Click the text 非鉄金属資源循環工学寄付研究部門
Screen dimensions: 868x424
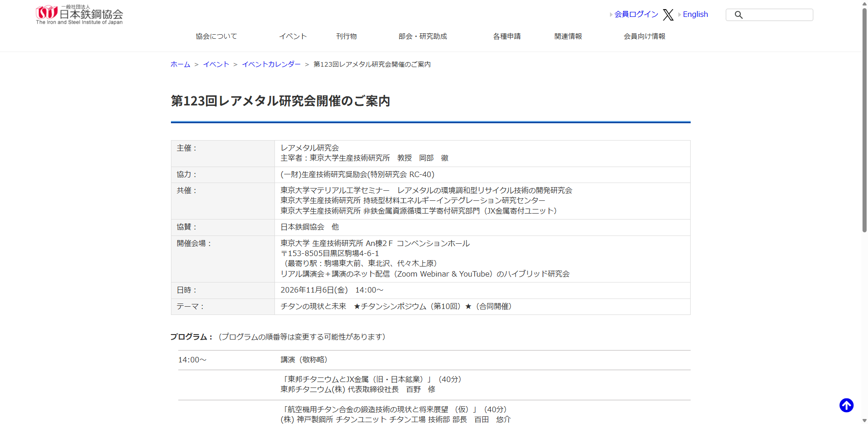pos(421,211)
